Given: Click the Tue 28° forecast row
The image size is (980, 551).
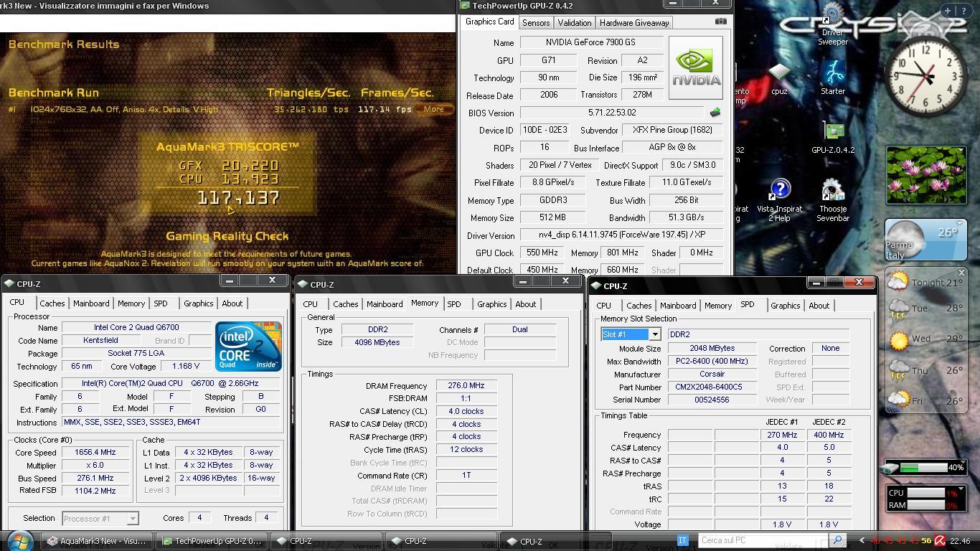Looking at the screenshot, I should (x=925, y=309).
